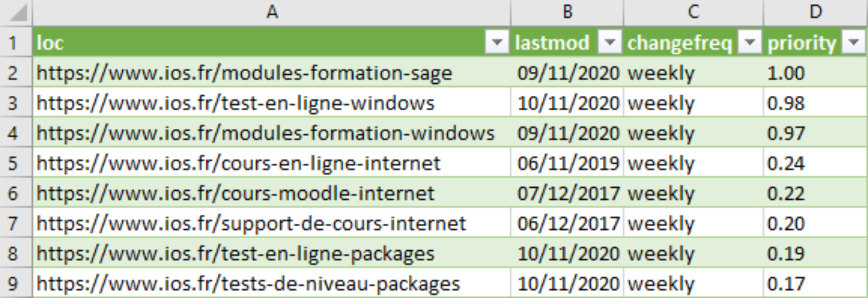868x298 pixels.
Task: Click the cours-moodle-internet URL cell
Action: click(x=272, y=193)
